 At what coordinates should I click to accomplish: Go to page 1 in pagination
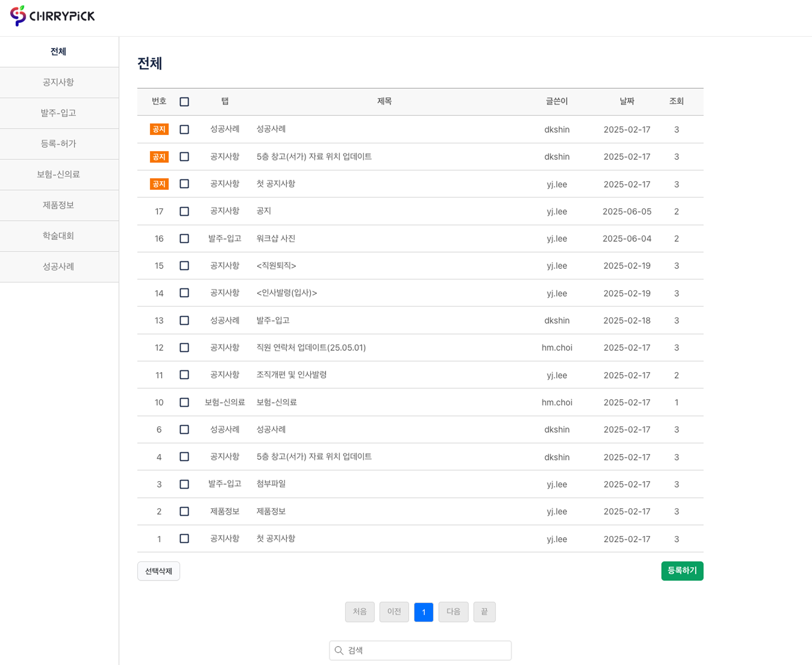423,612
